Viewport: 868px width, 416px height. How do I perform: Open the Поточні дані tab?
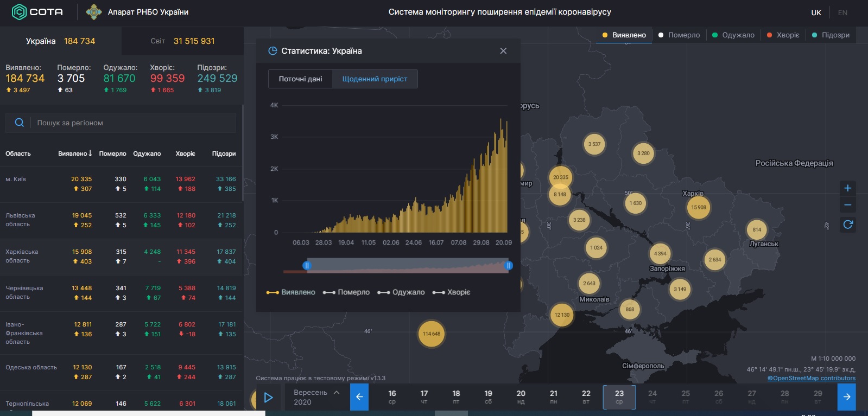[x=300, y=79]
